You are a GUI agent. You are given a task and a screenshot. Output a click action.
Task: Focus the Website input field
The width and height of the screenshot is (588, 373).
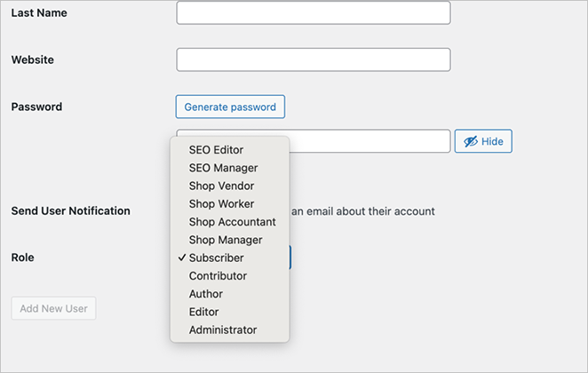(314, 60)
